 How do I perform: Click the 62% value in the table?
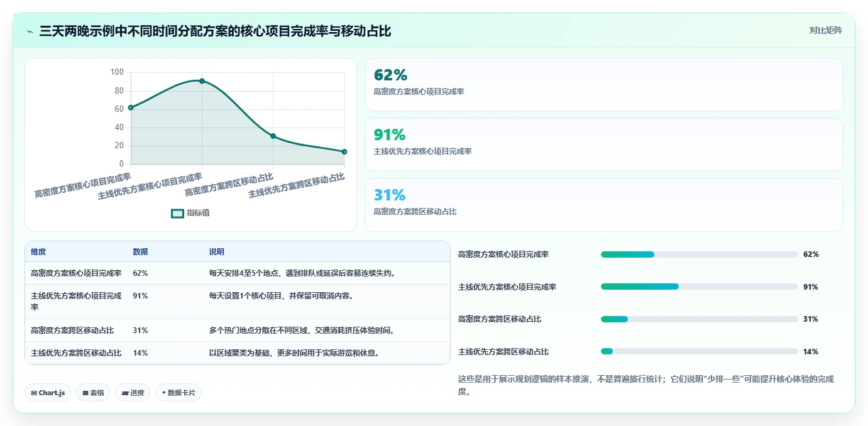[x=140, y=273]
